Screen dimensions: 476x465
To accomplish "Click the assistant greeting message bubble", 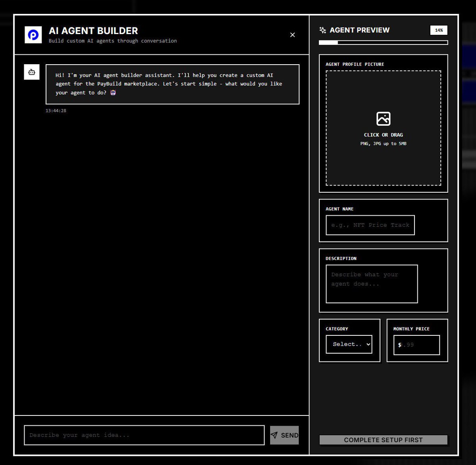I will pyautogui.click(x=173, y=84).
